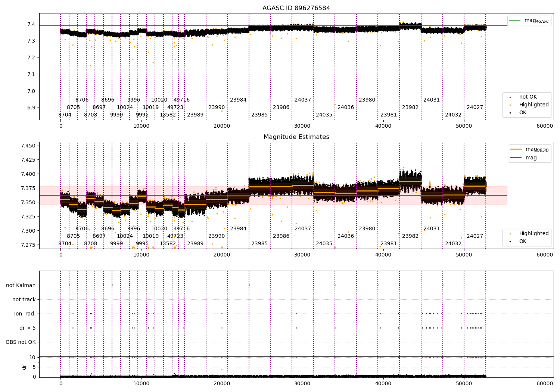Click OBSID 8704 label in top plot
Screen dimensions: 560x392
coord(65,115)
